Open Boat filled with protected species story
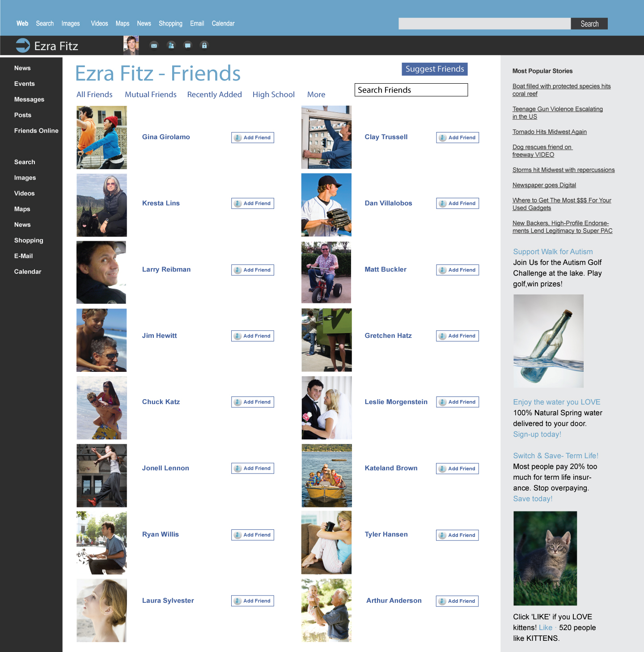Screen dimensions: 644x652 [562, 90]
